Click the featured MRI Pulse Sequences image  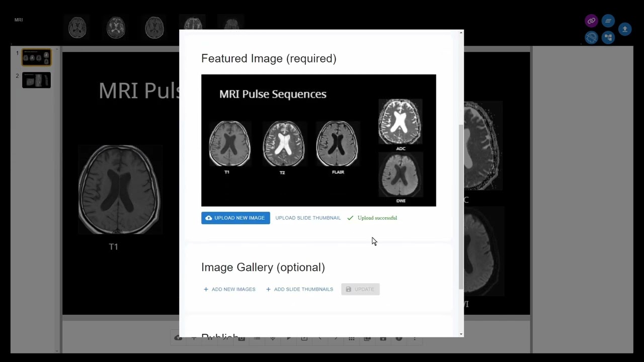click(318, 140)
